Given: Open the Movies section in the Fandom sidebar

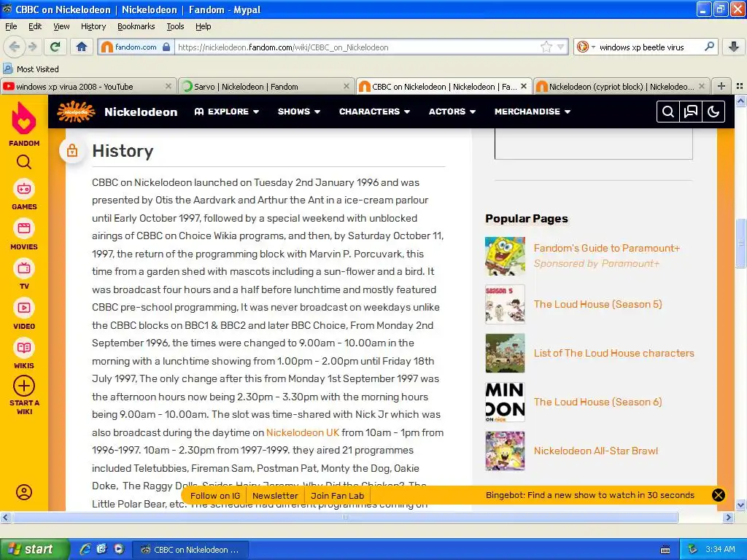Looking at the screenshot, I should point(24,234).
